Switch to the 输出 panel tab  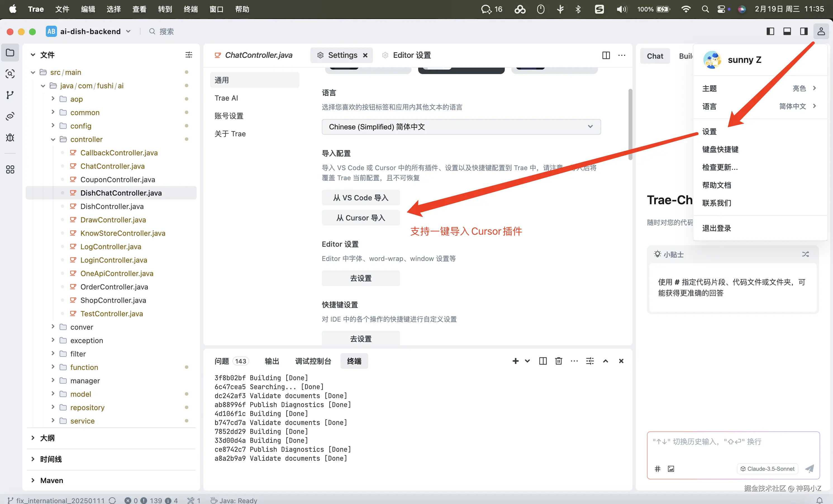pos(272,361)
